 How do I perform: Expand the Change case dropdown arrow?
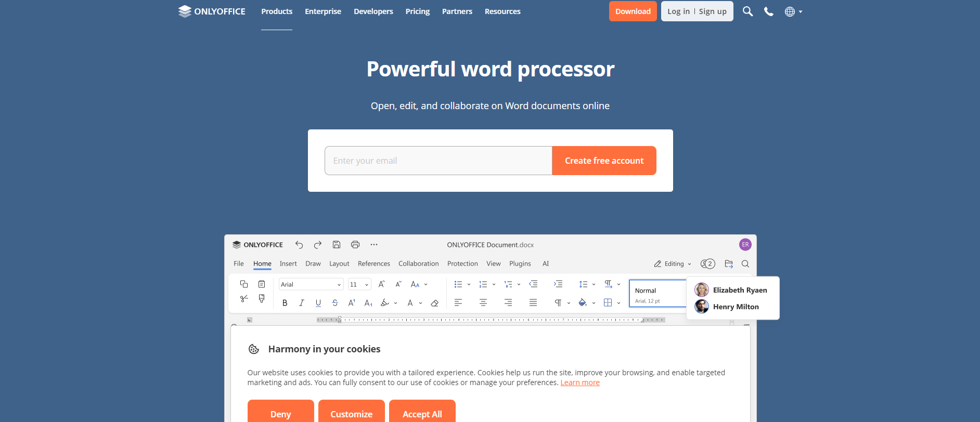[x=426, y=284]
